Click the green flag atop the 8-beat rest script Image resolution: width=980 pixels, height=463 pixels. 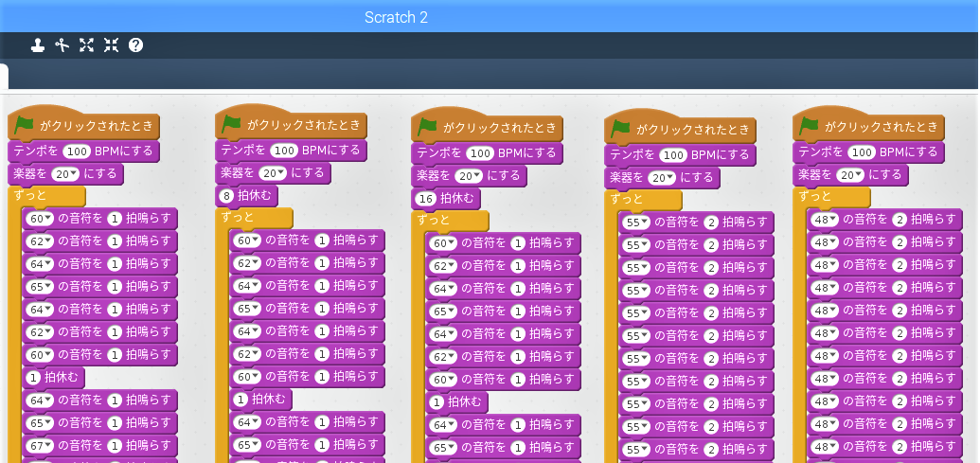click(x=231, y=123)
